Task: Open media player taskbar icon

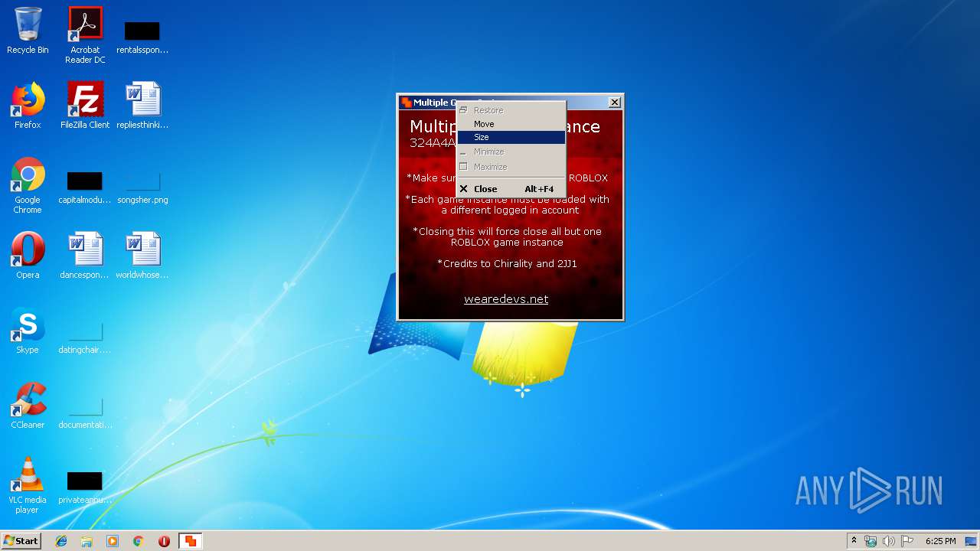Action: (113, 541)
